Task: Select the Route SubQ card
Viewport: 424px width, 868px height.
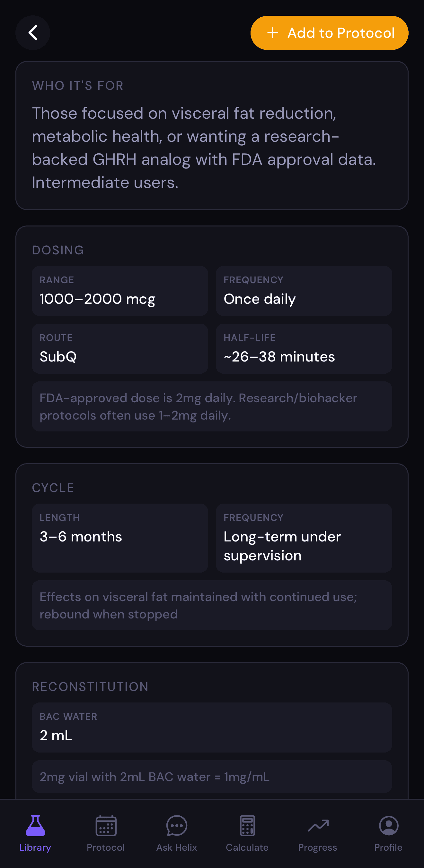Action: coord(120,349)
